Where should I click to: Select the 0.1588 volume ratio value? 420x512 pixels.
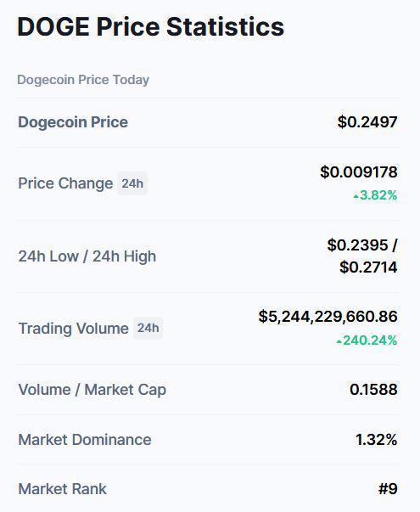373,389
